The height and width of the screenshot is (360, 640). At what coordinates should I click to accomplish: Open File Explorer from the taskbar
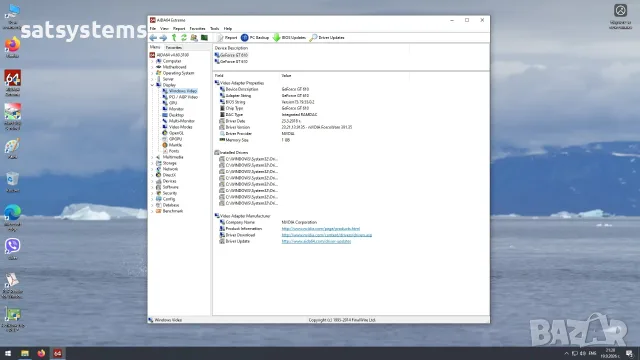tap(25, 353)
